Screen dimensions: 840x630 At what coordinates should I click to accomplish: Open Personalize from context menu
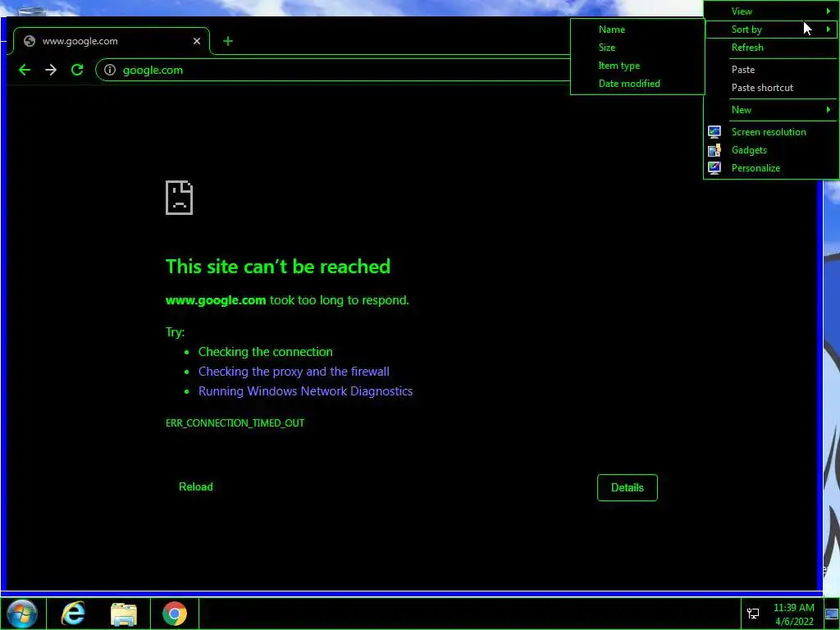pos(771,168)
